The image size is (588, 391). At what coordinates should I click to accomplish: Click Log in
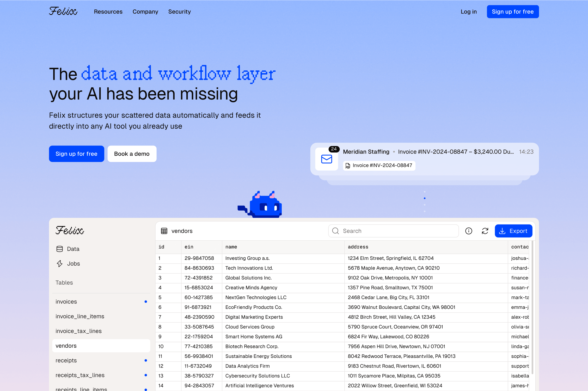click(x=469, y=12)
